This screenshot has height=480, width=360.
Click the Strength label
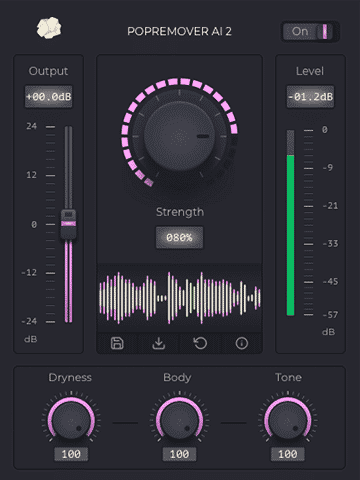180,212
